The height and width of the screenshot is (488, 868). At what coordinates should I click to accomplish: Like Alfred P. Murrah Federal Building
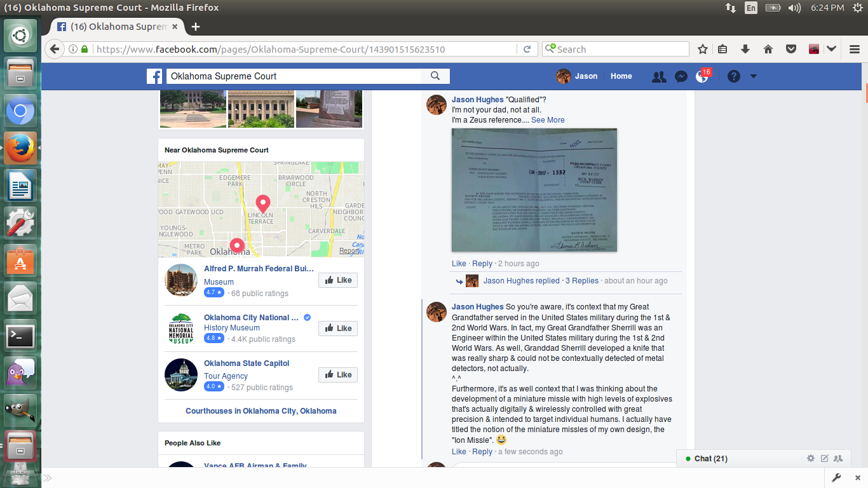coord(338,280)
